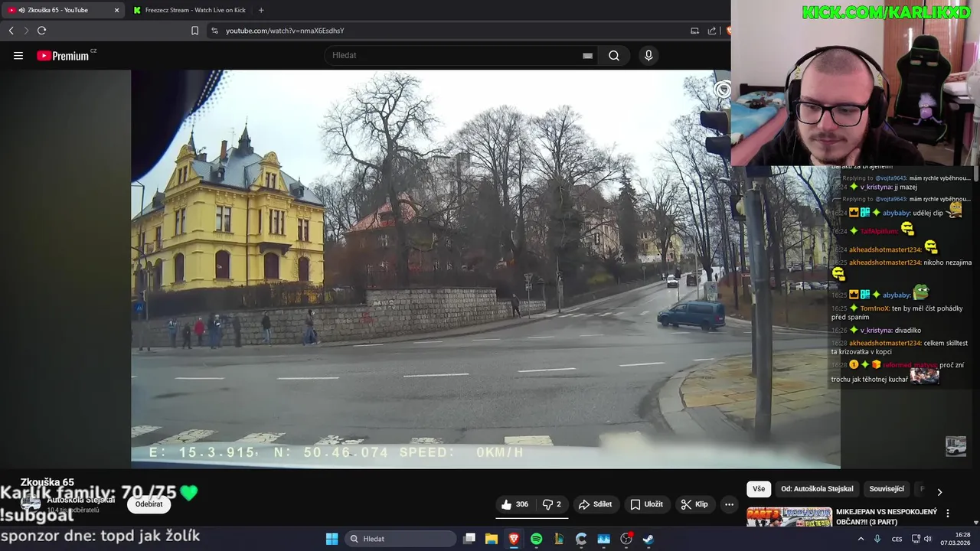Share this page from the address bar
The image size is (980, 551).
point(712,31)
